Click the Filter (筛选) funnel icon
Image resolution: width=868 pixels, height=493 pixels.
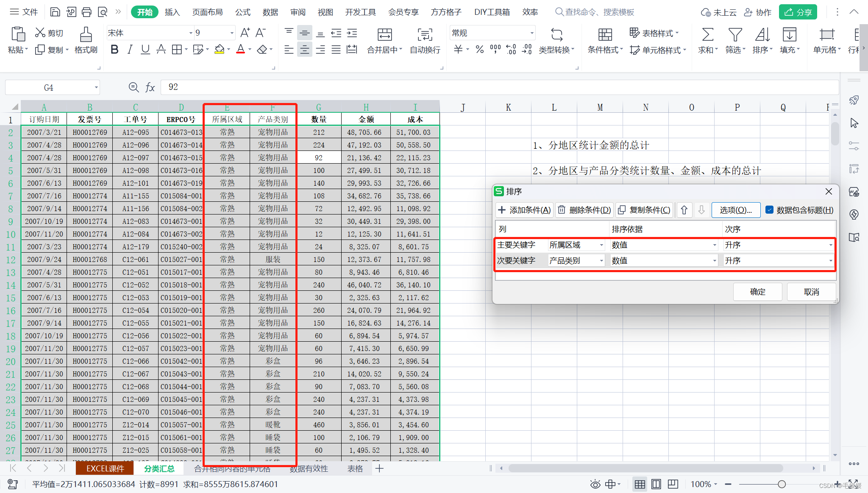[734, 35]
